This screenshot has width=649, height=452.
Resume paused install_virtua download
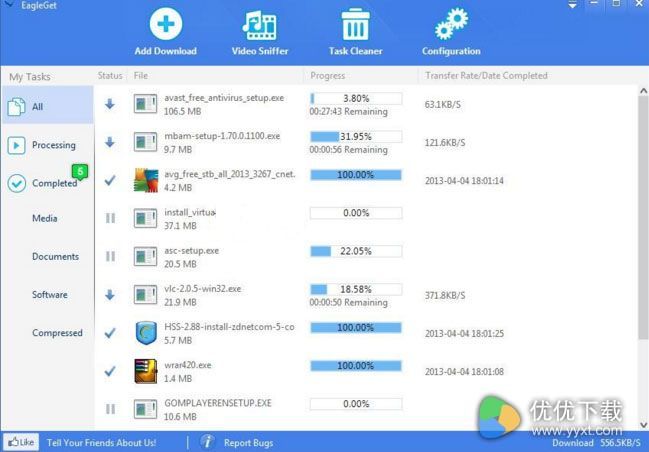pyautogui.click(x=110, y=218)
